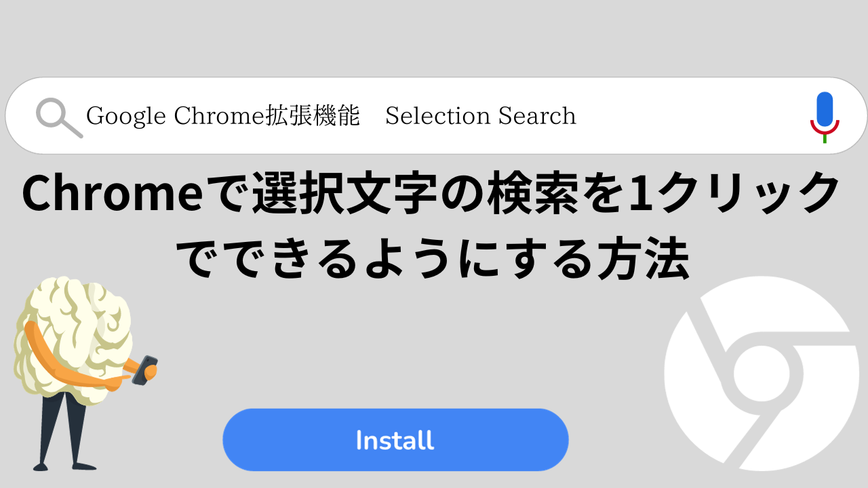
Task: Click "Selection Search" text in the search bar
Action: coord(481,116)
